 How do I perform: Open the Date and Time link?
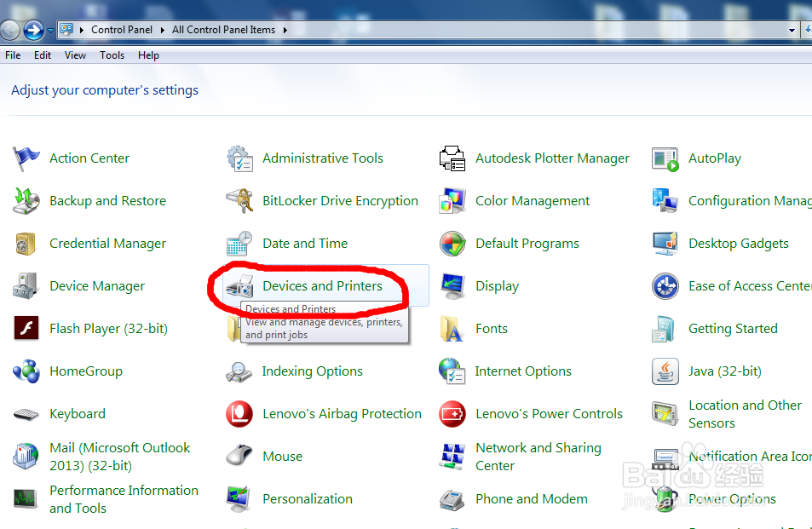(305, 244)
